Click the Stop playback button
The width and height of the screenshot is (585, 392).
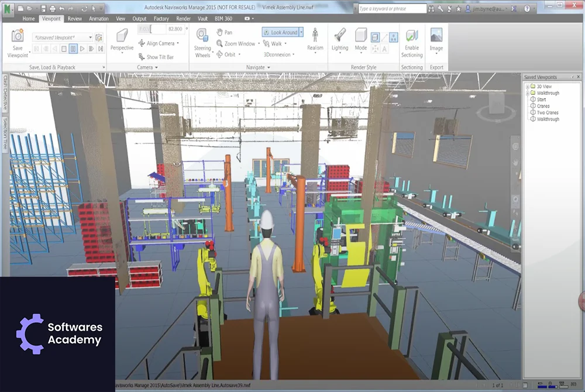(64, 49)
